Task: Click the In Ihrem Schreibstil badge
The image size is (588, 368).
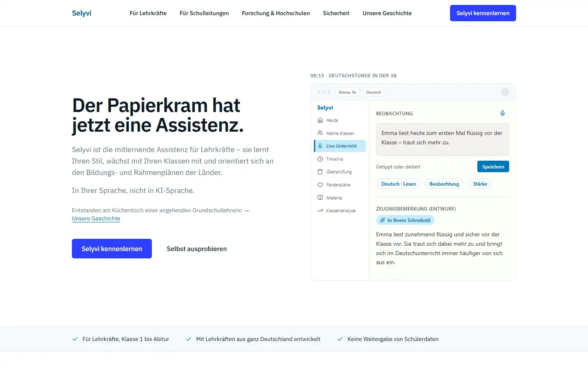Action: coord(405,220)
